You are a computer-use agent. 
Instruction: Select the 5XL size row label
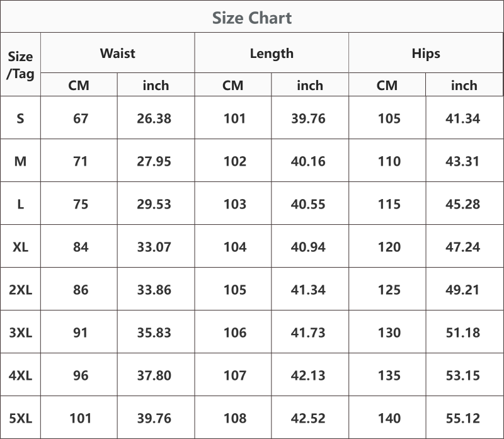[20, 418]
